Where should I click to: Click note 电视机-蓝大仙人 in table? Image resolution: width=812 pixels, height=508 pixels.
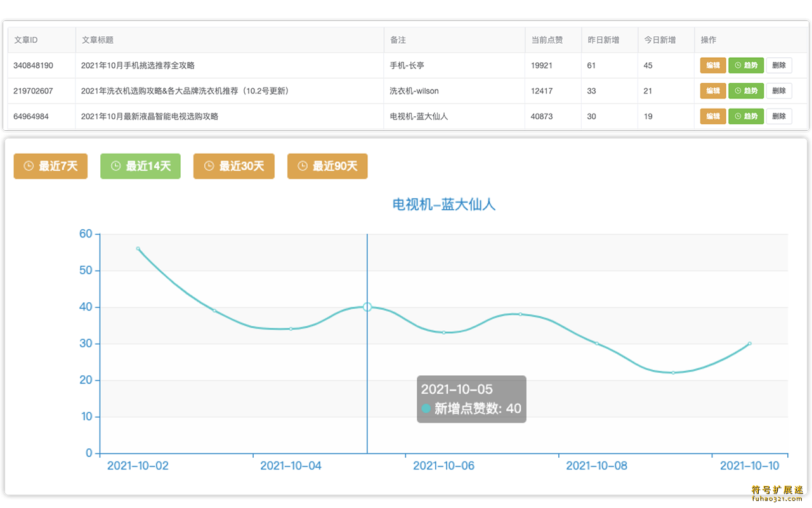[x=419, y=116]
